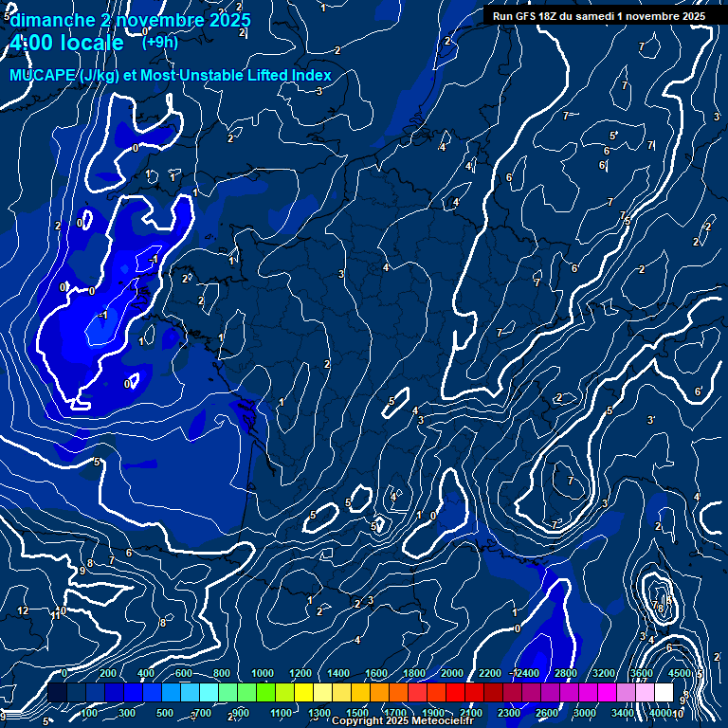This screenshot has height=728, width=728.
Task: Click the '(+9h)' forecast offset label
Action: tap(159, 42)
